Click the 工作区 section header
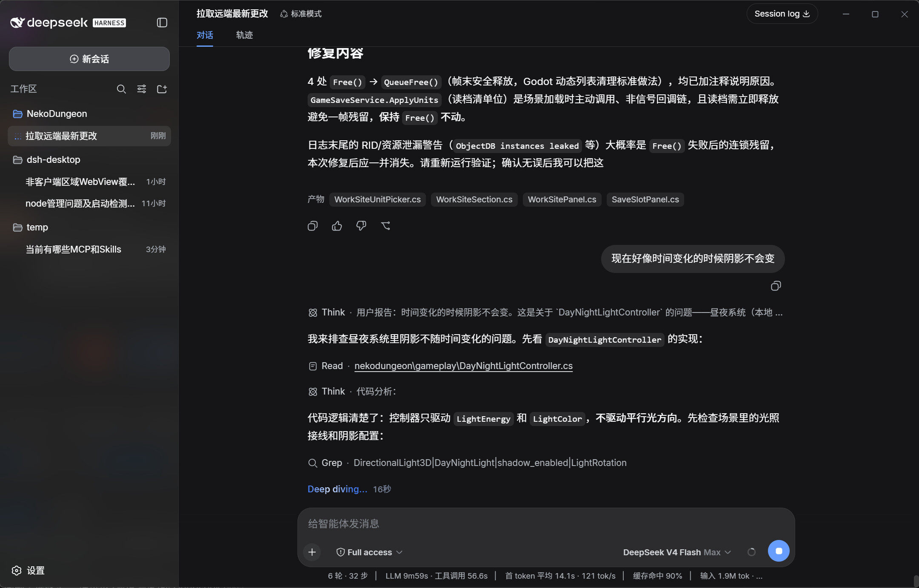The height and width of the screenshot is (588, 919). pos(23,89)
